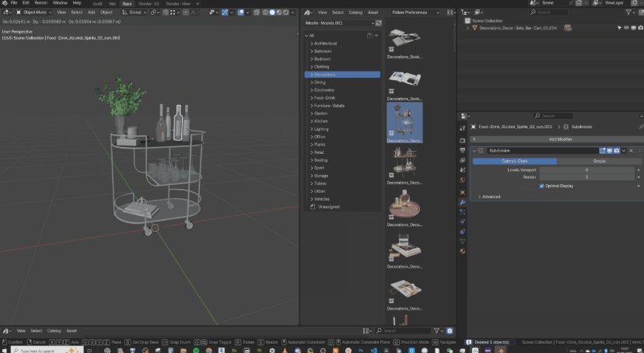This screenshot has width=644, height=353.
Task: Open the Follow Preferences dropdown
Action: point(414,12)
